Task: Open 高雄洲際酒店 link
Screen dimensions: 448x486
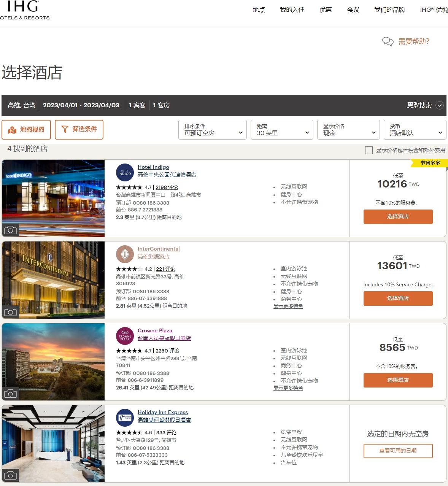Action: pyautogui.click(x=154, y=256)
